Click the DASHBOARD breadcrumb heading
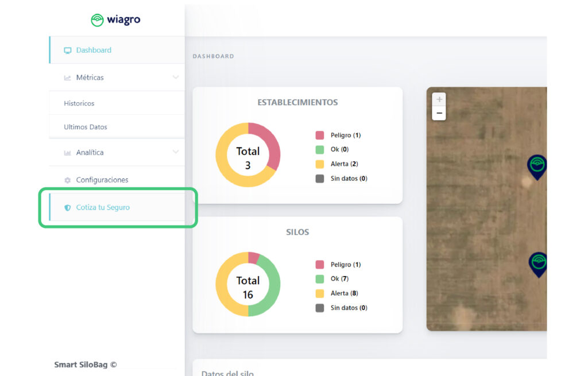Screen dimensions: 588x376 click(214, 56)
